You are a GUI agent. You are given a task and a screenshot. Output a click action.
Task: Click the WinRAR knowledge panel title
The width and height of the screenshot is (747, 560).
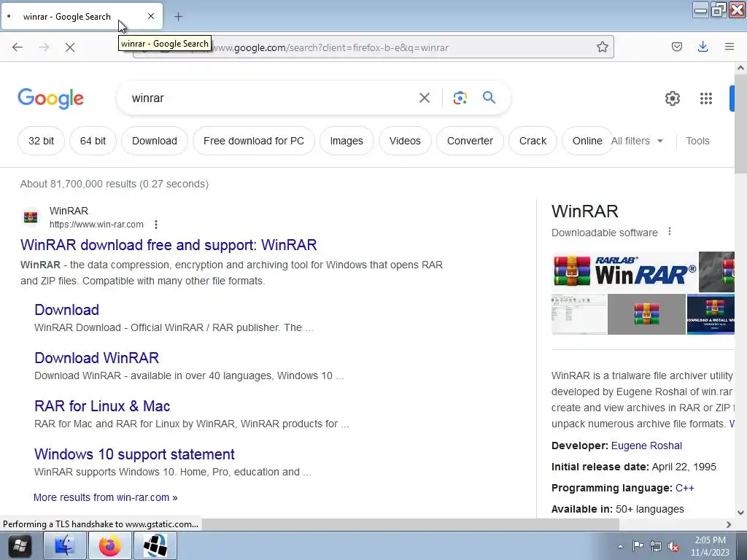(584, 211)
